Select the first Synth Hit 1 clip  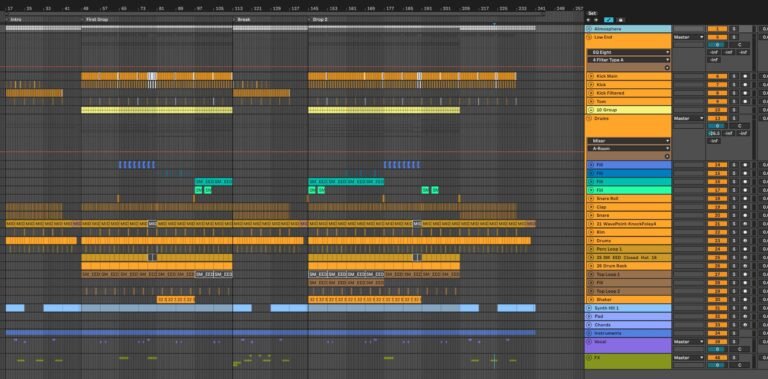point(15,308)
